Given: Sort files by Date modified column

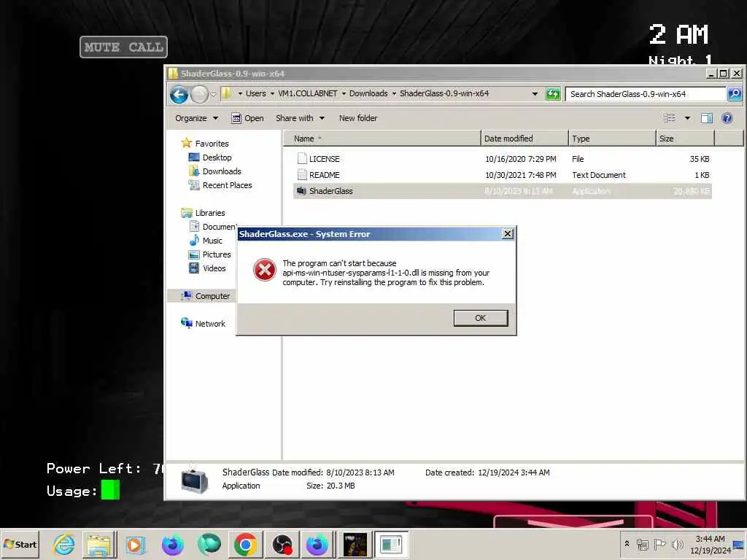Looking at the screenshot, I should coord(525,139).
